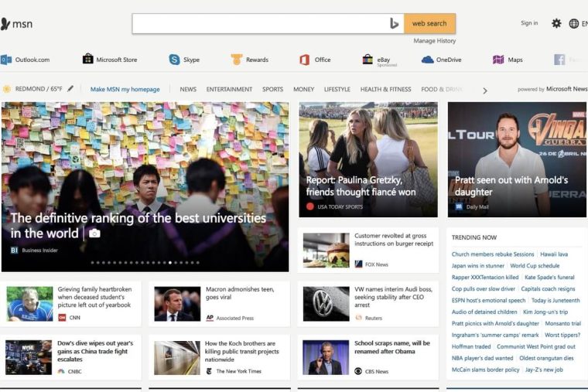The width and height of the screenshot is (588, 392).
Task: Open the Paulina Gretzky report story
Action: click(368, 159)
